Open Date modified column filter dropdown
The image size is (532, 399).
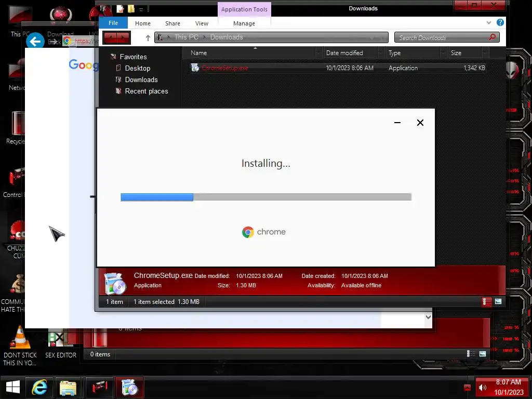381,53
